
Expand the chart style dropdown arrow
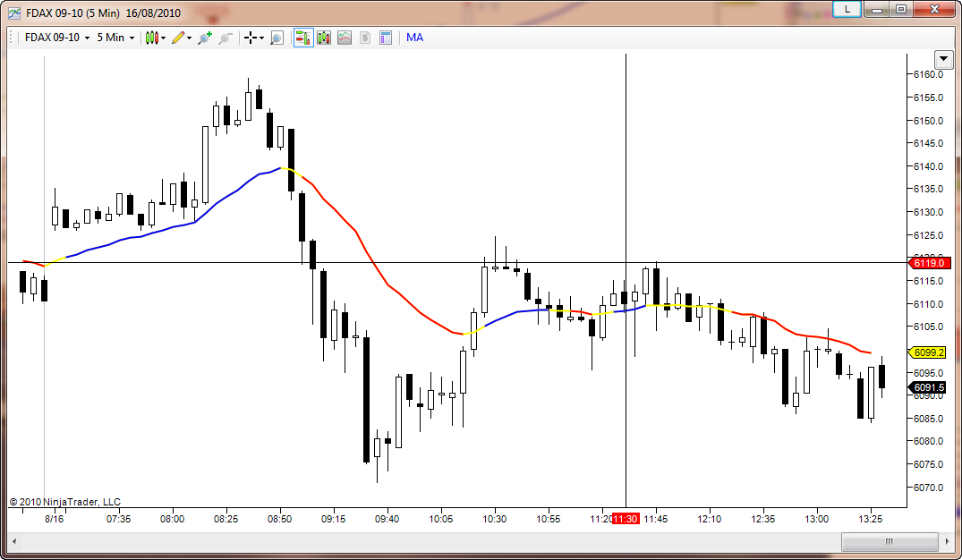[163, 38]
